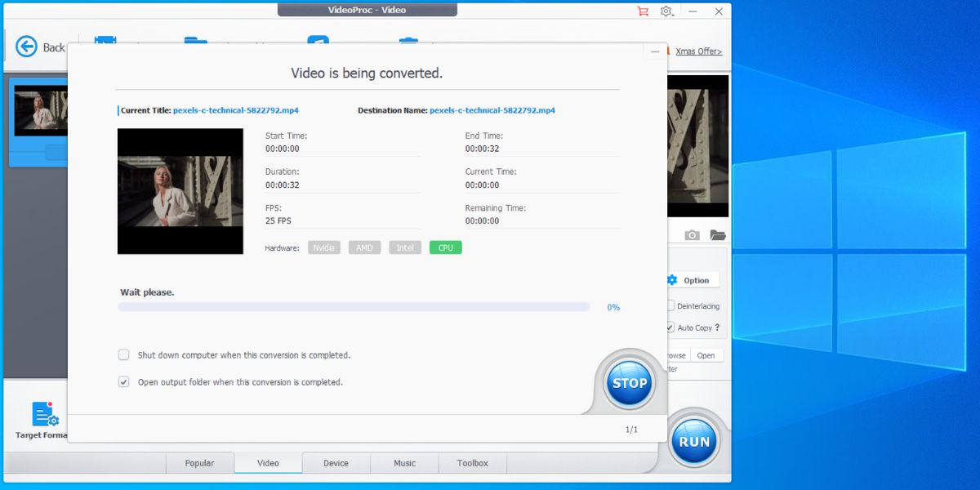The image size is (980, 490).
Task: Select Intel hardware acceleration
Action: 404,247
